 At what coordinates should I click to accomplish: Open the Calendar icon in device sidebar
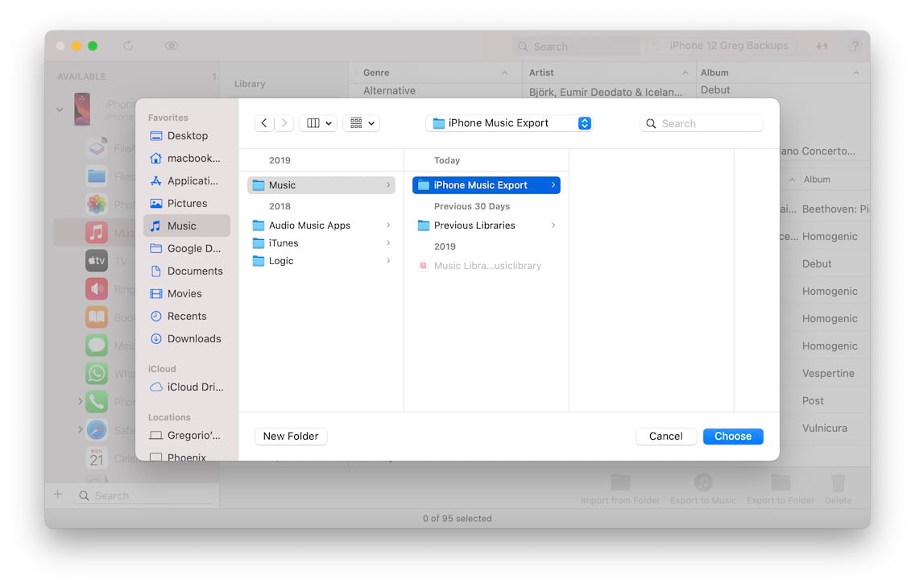[97, 458]
